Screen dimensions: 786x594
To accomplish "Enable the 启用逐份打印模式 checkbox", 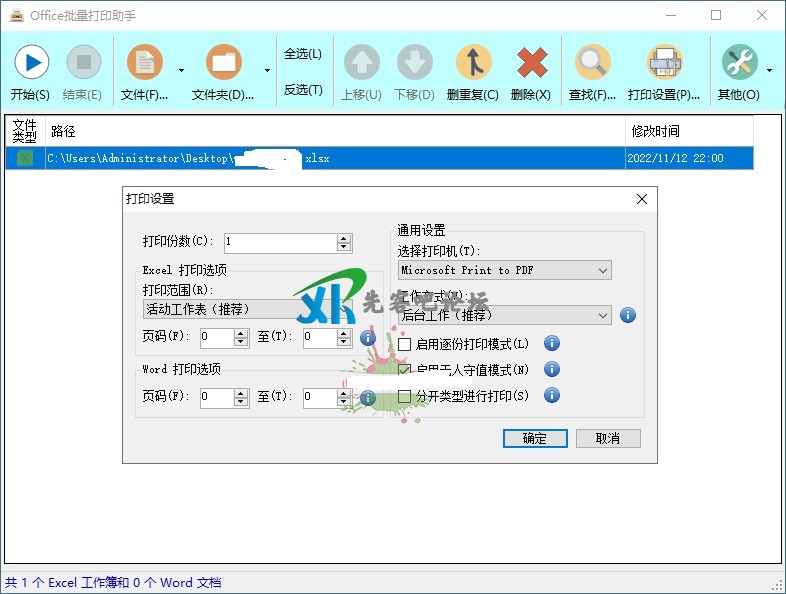I will click(x=405, y=344).
